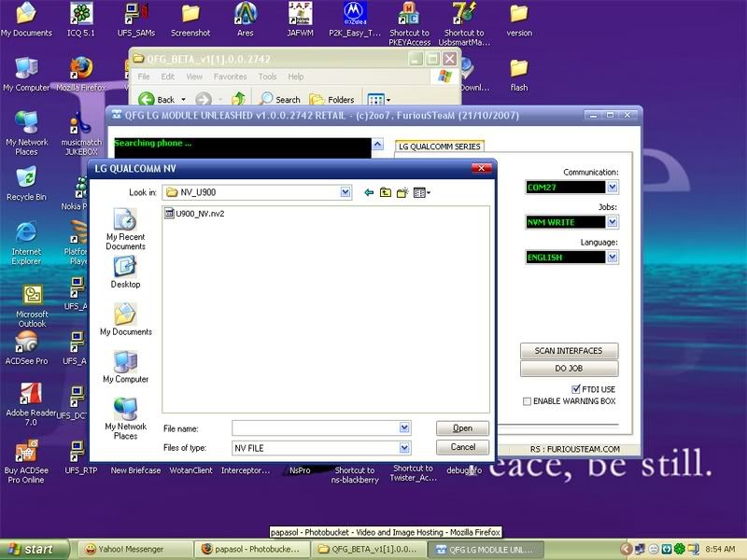Switch to papasol - Photobucket taskbar button
Viewport: 747px width, 560px height.
[251, 550]
